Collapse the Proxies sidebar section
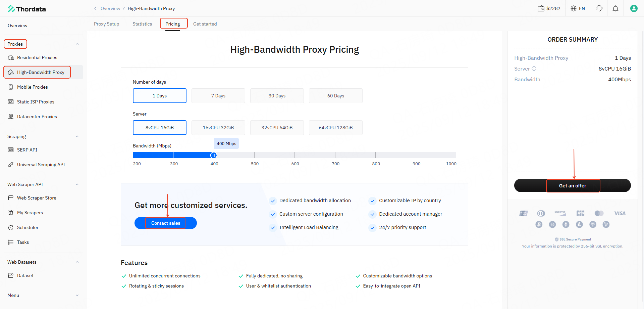The image size is (644, 309). (x=77, y=44)
